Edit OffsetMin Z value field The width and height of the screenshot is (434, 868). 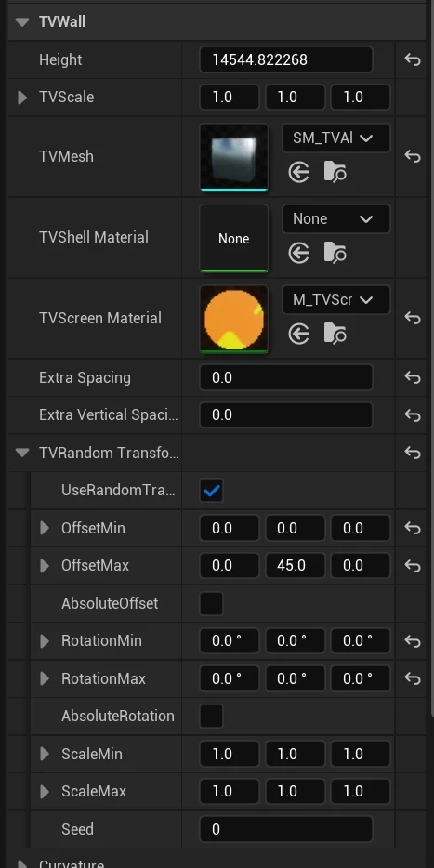tap(361, 528)
